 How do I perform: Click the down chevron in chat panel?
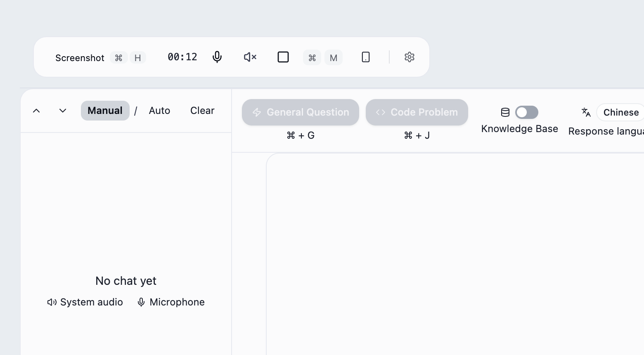point(63,111)
